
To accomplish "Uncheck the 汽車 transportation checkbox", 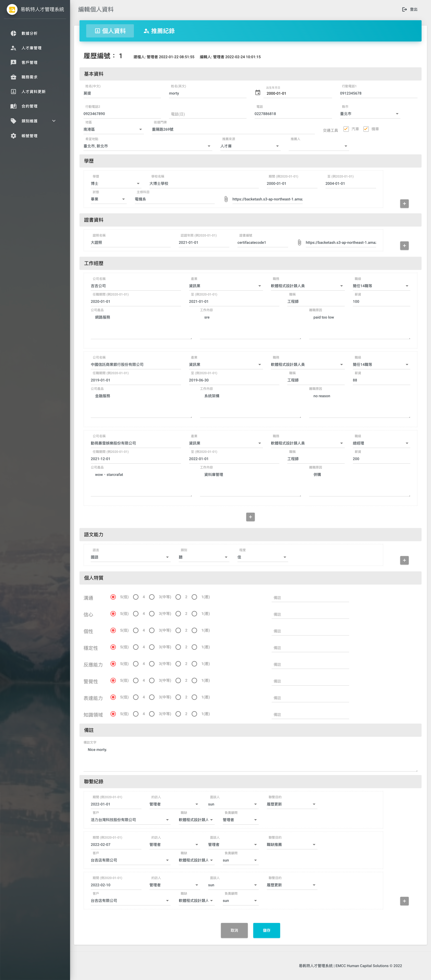I will [x=346, y=129].
